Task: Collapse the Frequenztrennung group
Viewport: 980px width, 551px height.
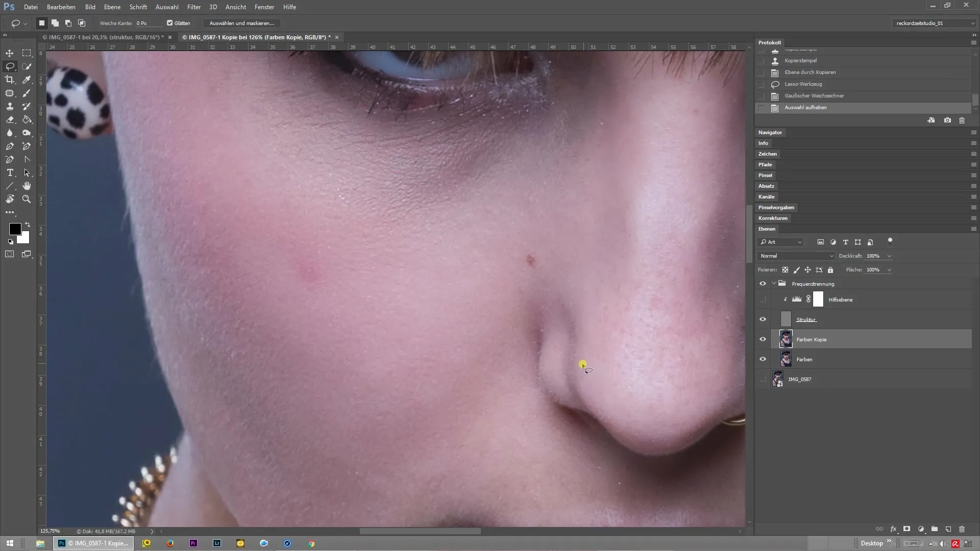Action: [x=774, y=284]
